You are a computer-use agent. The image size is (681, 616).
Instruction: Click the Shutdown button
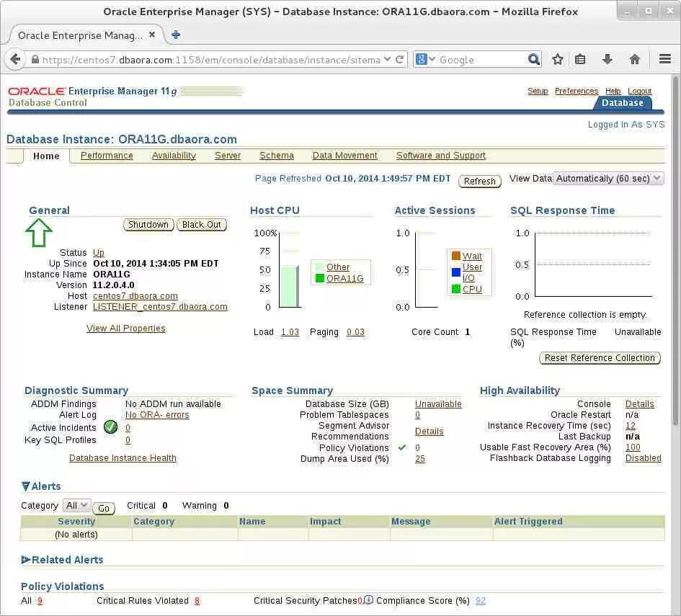coord(148,225)
